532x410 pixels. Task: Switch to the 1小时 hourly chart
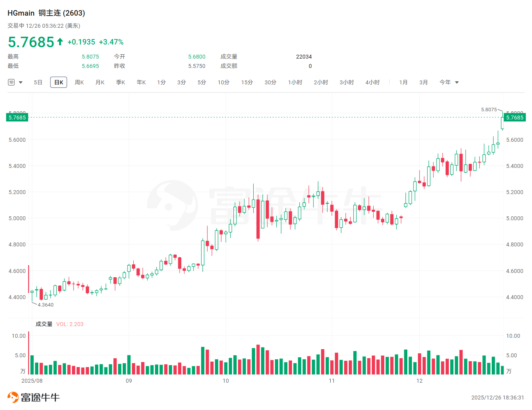[295, 82]
